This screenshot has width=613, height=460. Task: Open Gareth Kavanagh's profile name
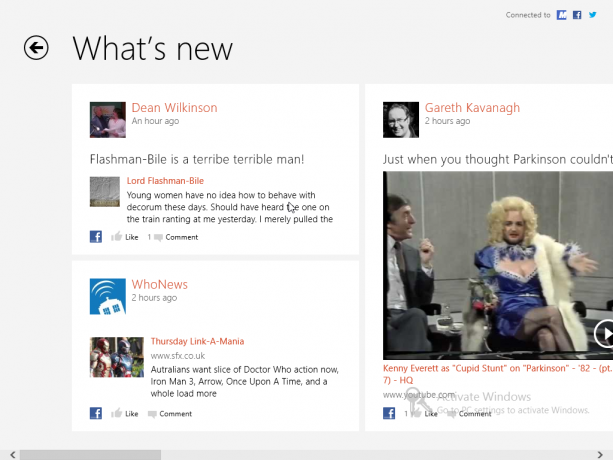472,107
